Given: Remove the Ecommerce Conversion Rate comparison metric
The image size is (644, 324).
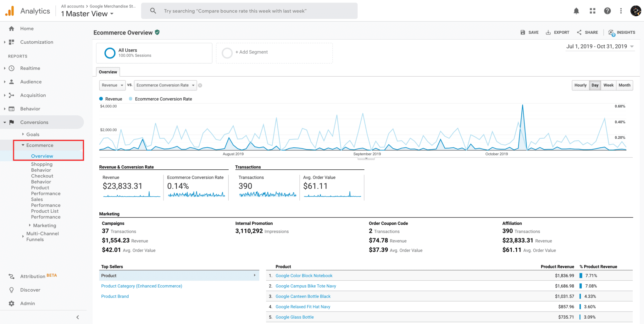Looking at the screenshot, I should (x=200, y=85).
